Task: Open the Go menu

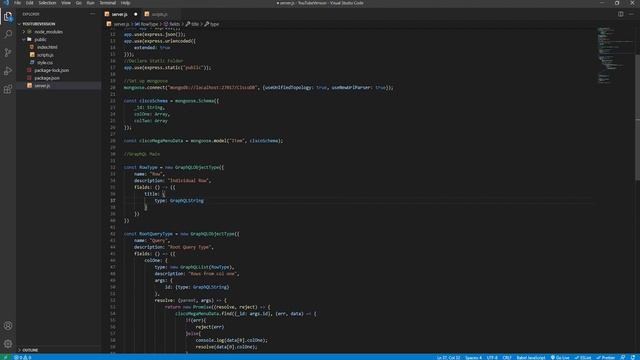Action: [x=78, y=3]
